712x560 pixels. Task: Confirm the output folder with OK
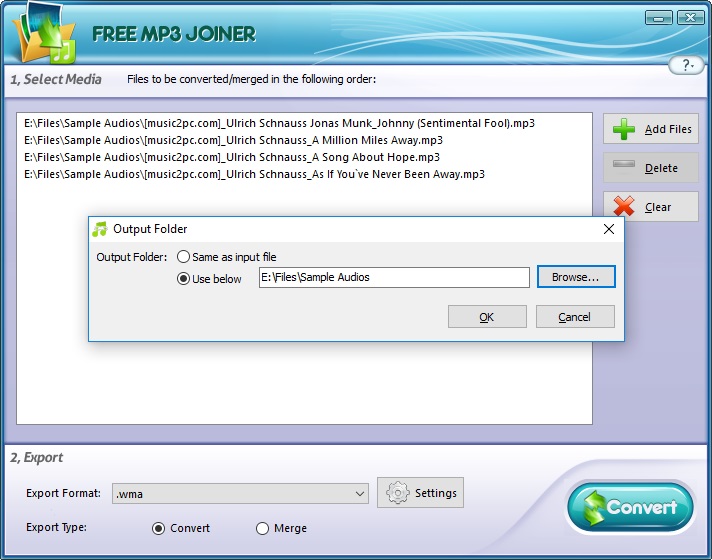[x=487, y=317]
